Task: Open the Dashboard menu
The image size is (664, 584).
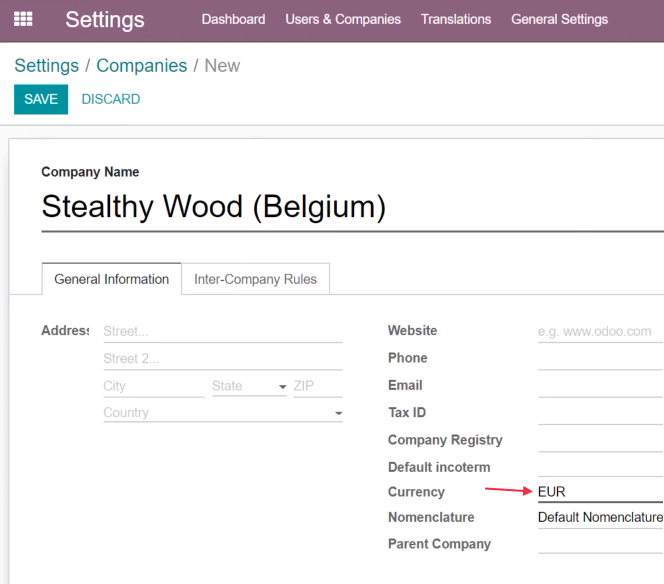Action: [x=233, y=19]
